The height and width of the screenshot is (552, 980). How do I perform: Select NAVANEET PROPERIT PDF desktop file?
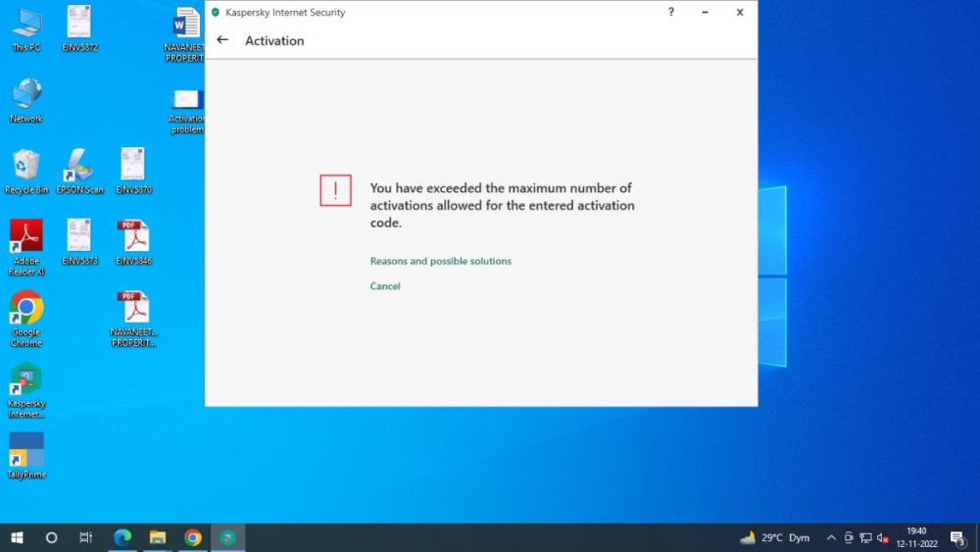133,319
